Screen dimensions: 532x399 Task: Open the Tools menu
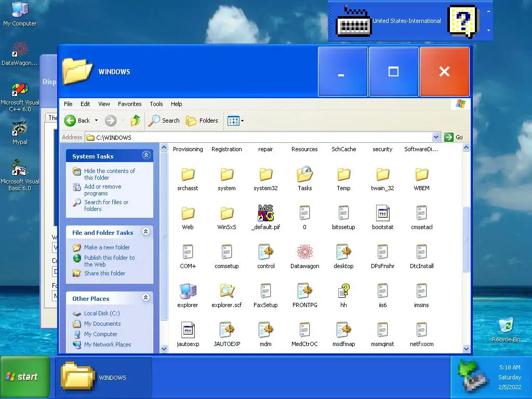[156, 104]
